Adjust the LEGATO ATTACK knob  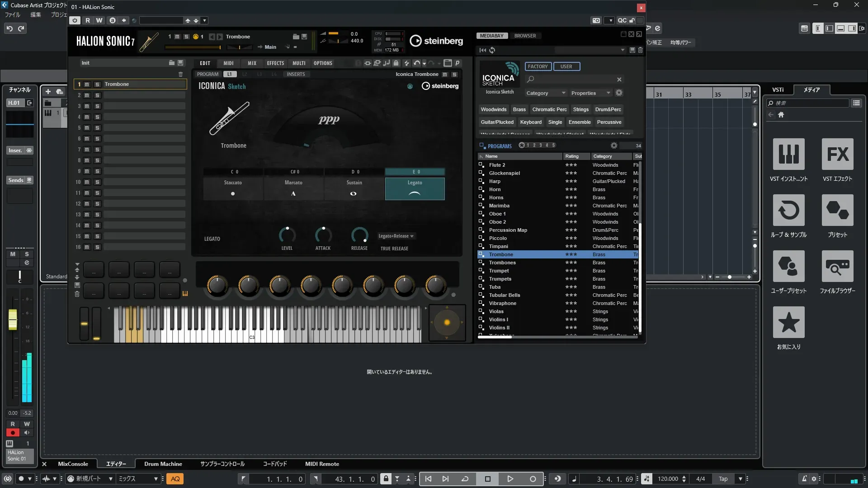[x=323, y=235]
